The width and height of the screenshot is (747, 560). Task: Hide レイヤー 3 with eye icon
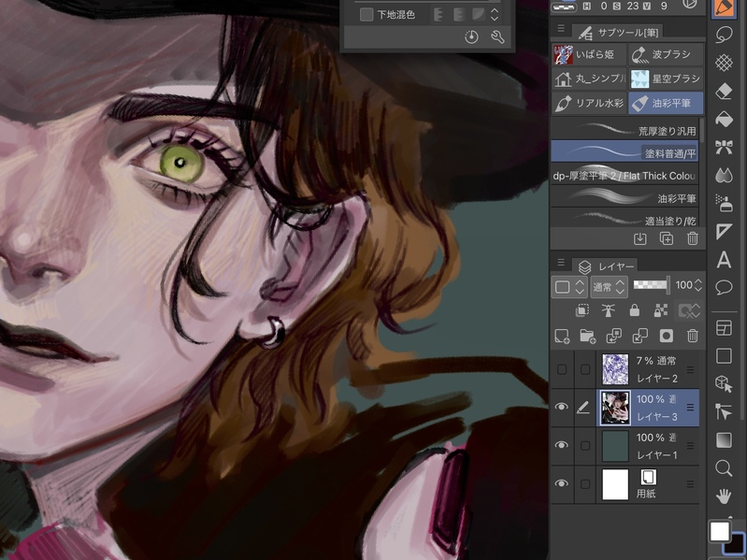point(562,407)
